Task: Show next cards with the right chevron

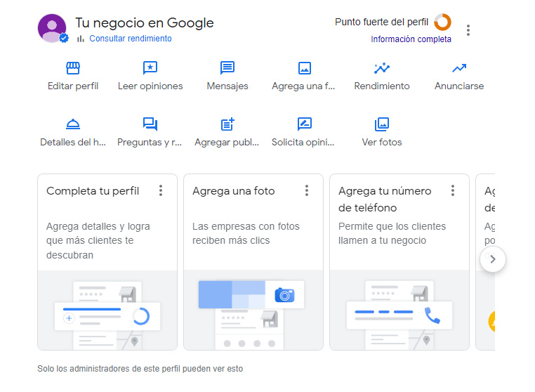Action: pyautogui.click(x=493, y=259)
